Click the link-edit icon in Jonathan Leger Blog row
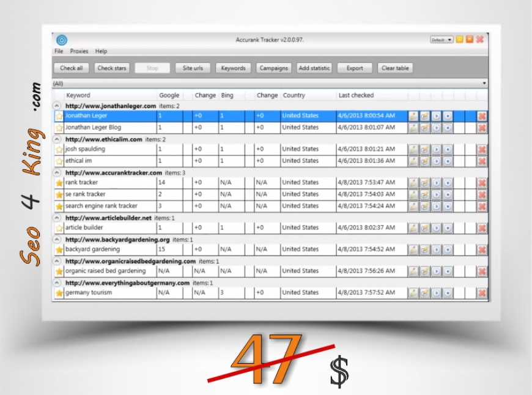The image size is (532, 395). 424,128
